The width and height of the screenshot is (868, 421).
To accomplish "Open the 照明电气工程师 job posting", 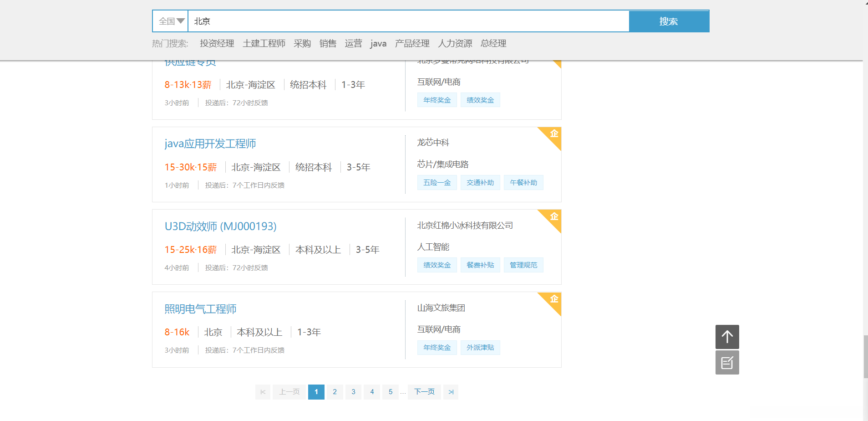I will tap(200, 308).
